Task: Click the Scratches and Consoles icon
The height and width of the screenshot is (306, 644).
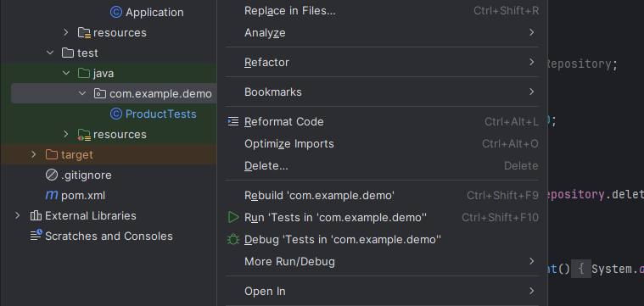Action: (36, 235)
